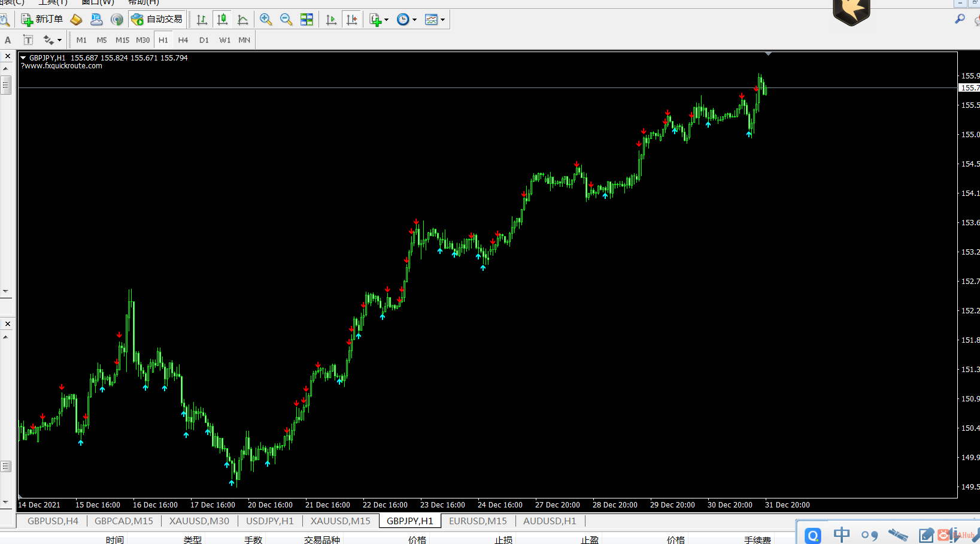The width and height of the screenshot is (980, 544).
Task: Zoom in on the chart
Action: pyautogui.click(x=266, y=20)
